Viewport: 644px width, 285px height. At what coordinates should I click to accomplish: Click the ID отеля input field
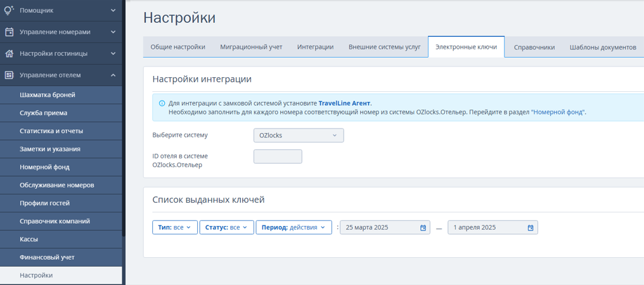278,156
